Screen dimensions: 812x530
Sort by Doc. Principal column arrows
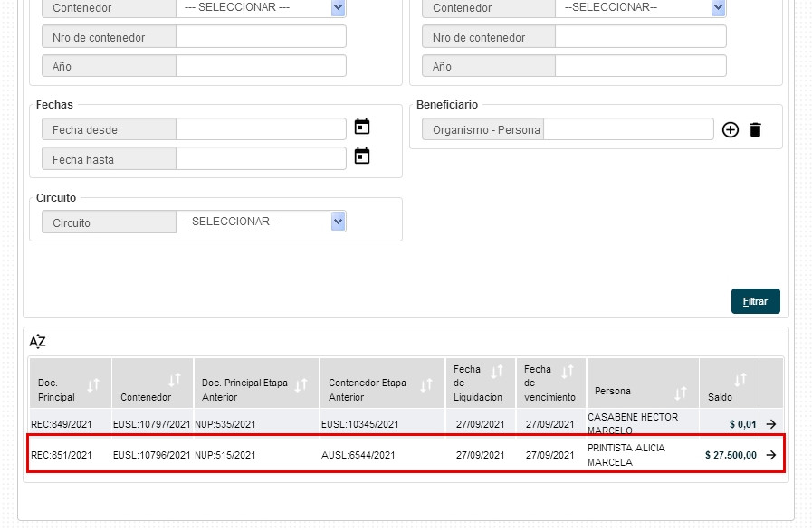coord(92,385)
